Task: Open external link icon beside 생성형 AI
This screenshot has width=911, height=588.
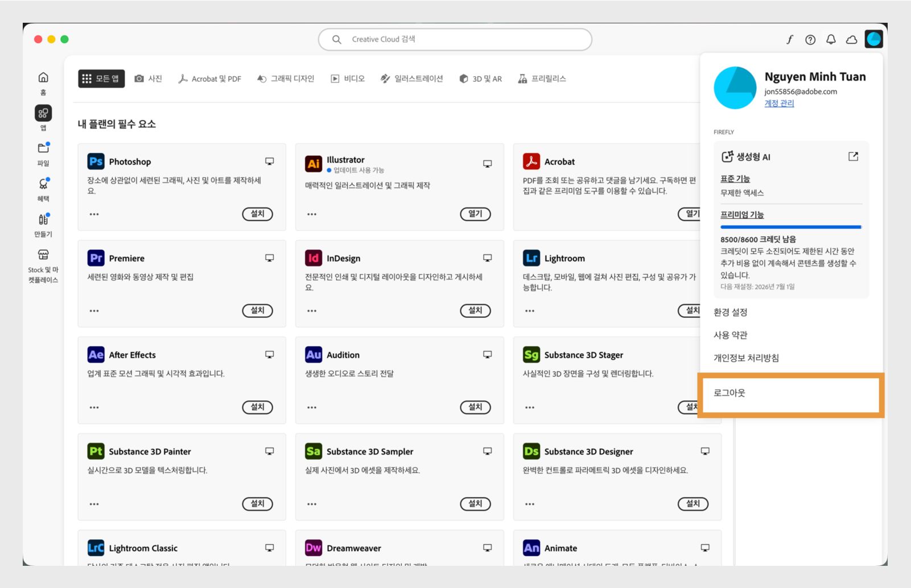Action: [853, 156]
